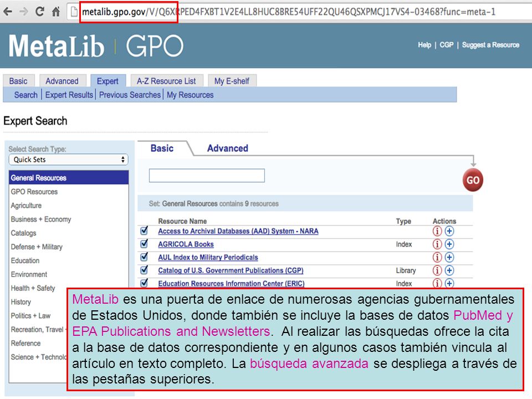Open Previous Searches submenu item
532x399 pixels.
130,95
